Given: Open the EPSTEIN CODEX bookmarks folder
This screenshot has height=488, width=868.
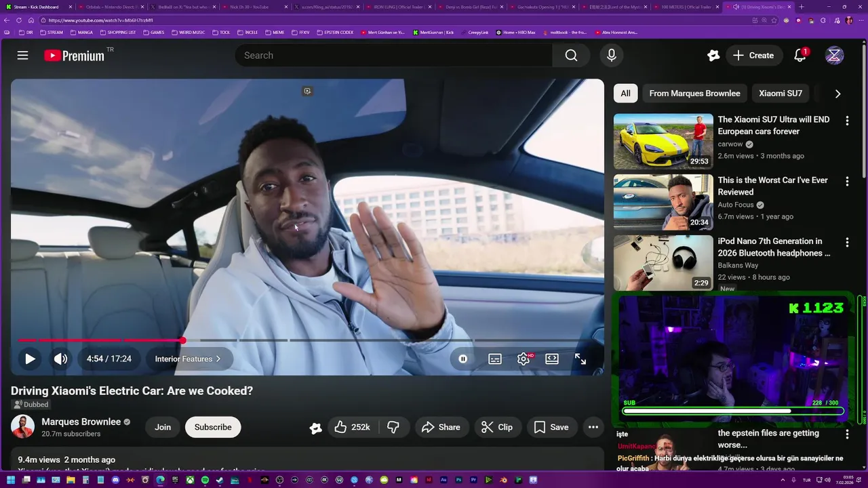Looking at the screenshot, I should pos(335,33).
